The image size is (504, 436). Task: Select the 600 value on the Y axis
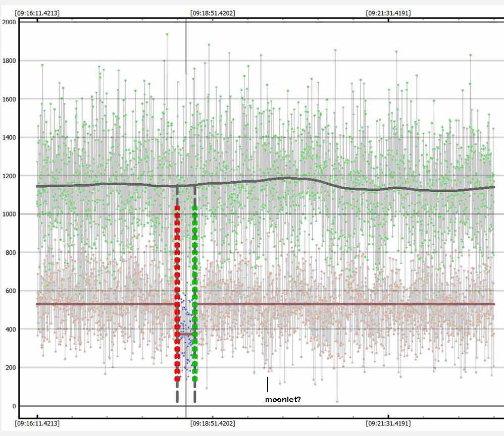tap(10, 291)
